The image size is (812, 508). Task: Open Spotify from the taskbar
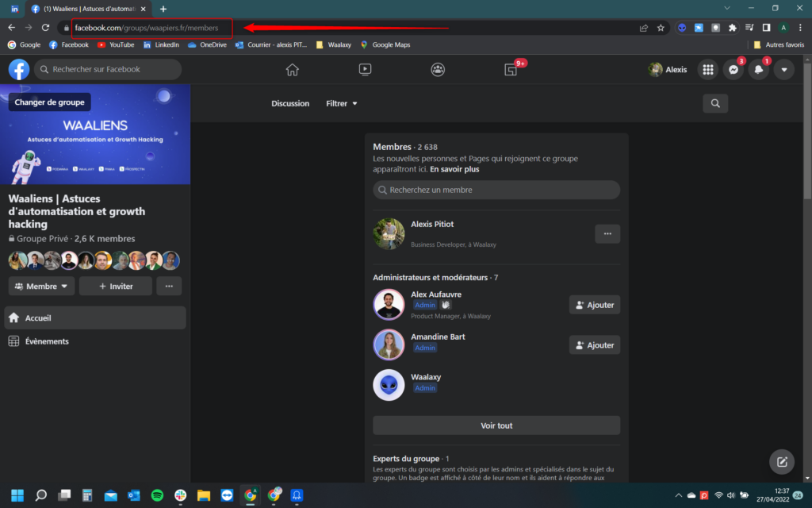(157, 496)
